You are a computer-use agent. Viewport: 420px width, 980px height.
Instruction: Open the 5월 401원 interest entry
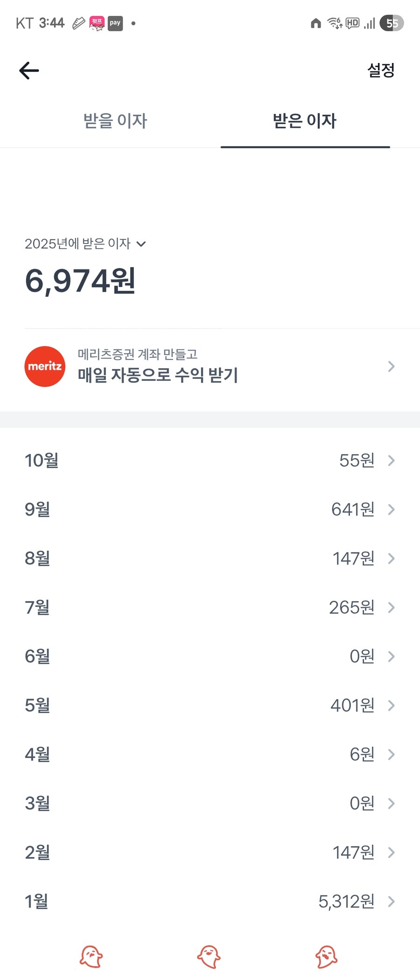click(210, 706)
